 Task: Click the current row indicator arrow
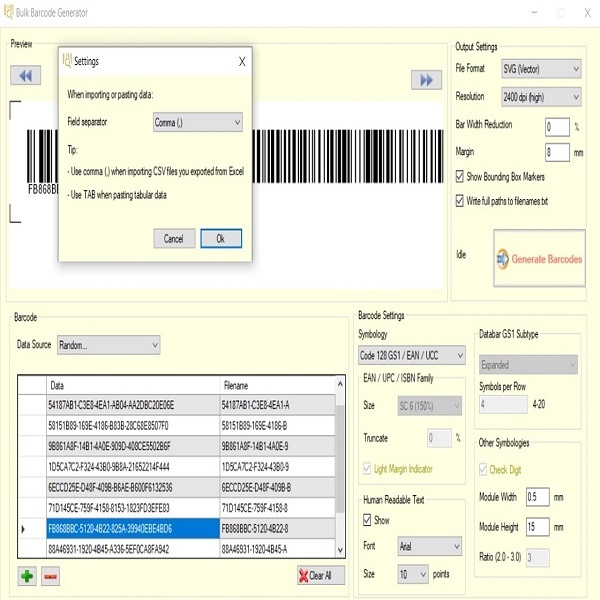tap(23, 529)
